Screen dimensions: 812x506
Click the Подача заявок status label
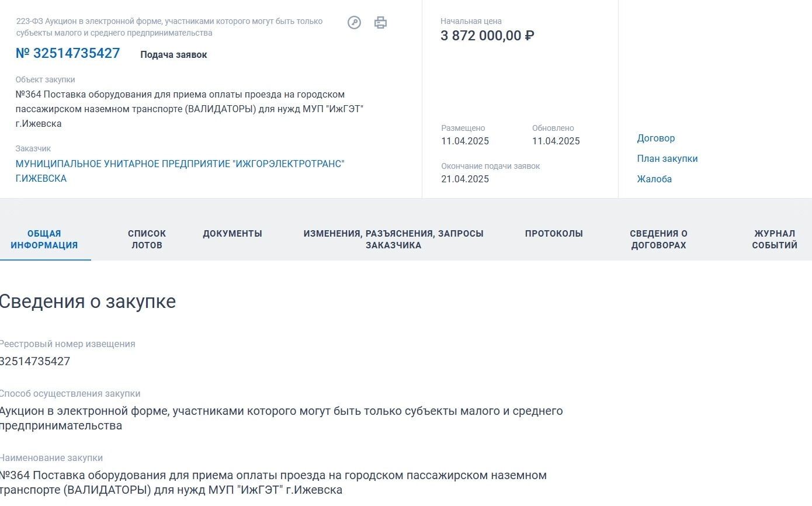coord(173,55)
